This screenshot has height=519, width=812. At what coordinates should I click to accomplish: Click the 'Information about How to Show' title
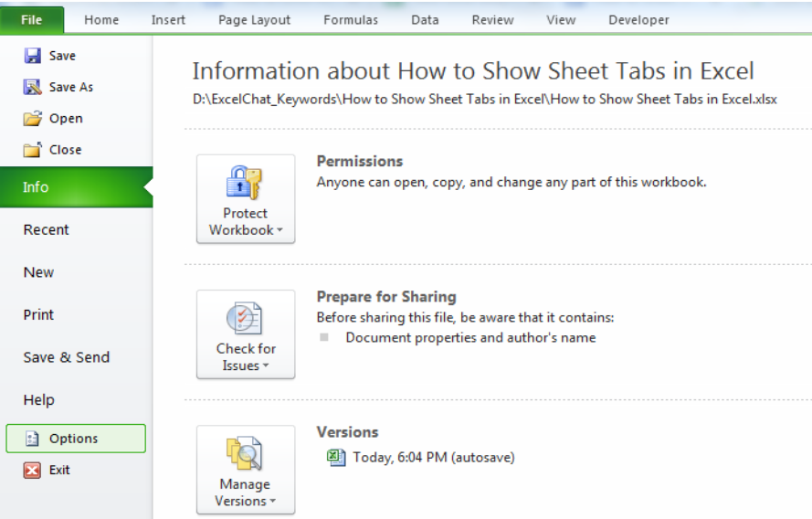[473, 71]
